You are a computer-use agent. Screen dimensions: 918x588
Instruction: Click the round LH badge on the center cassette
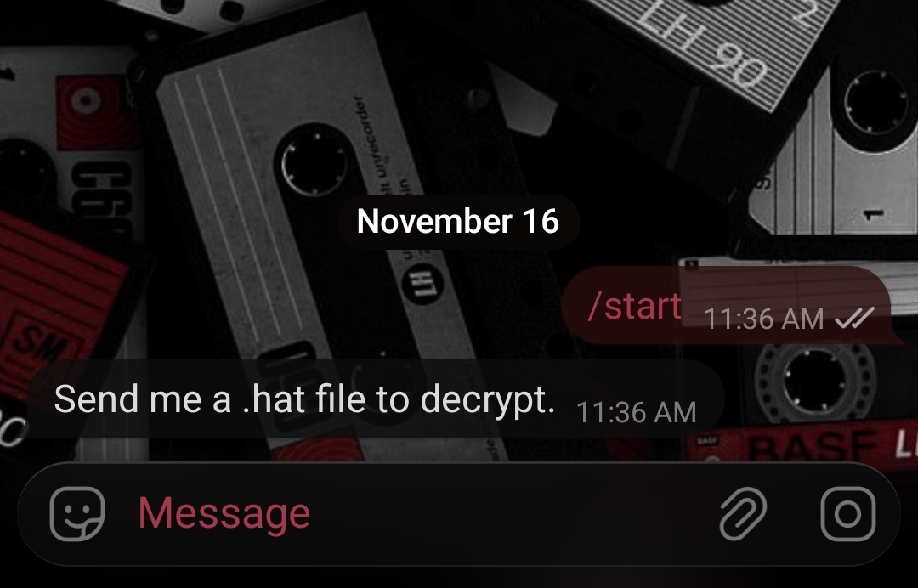point(422,284)
